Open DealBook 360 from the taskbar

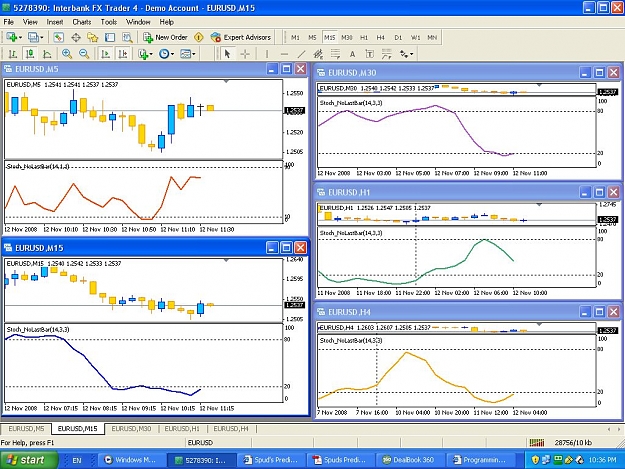point(409,460)
